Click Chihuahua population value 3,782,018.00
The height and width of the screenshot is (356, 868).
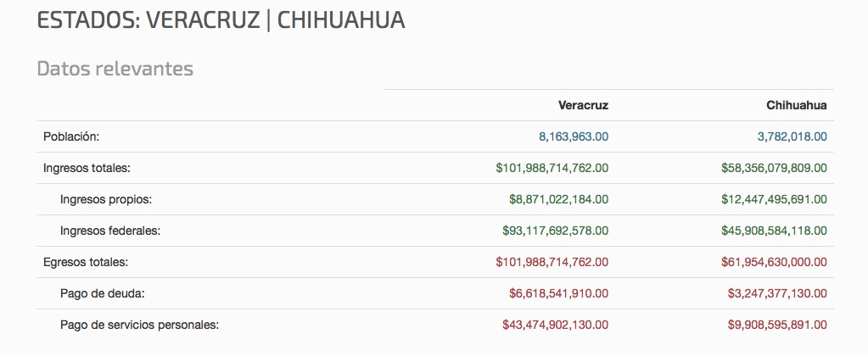[x=792, y=136]
